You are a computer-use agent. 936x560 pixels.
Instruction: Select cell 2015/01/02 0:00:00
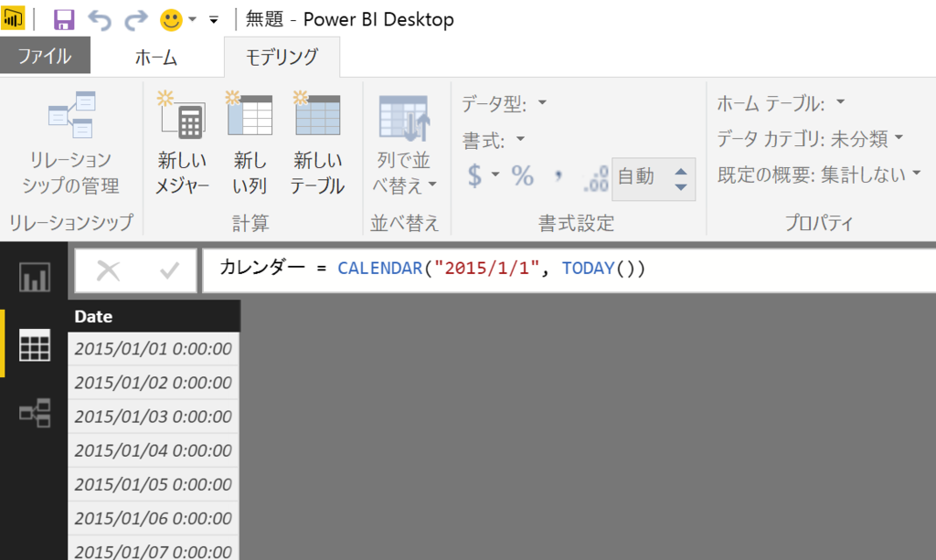tap(154, 383)
